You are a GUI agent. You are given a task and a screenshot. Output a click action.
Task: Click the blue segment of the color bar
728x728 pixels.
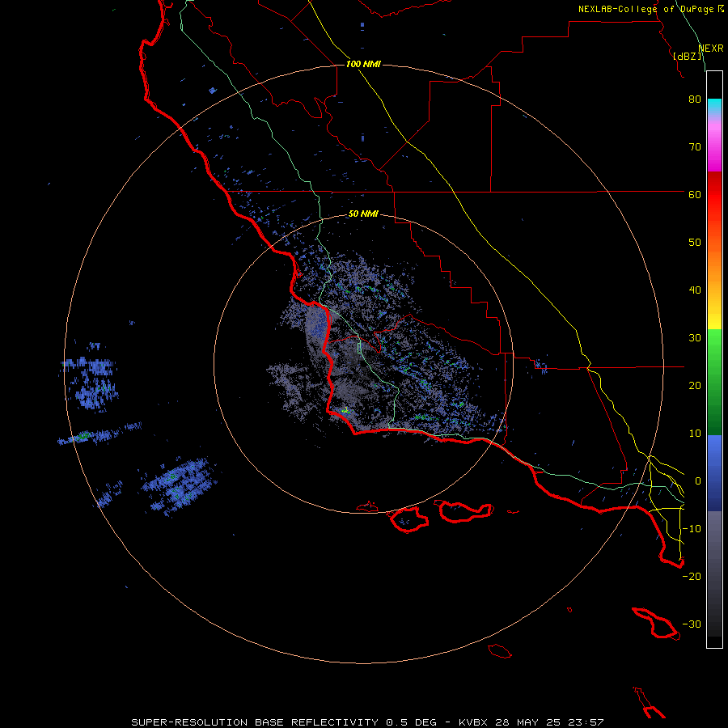click(x=714, y=472)
